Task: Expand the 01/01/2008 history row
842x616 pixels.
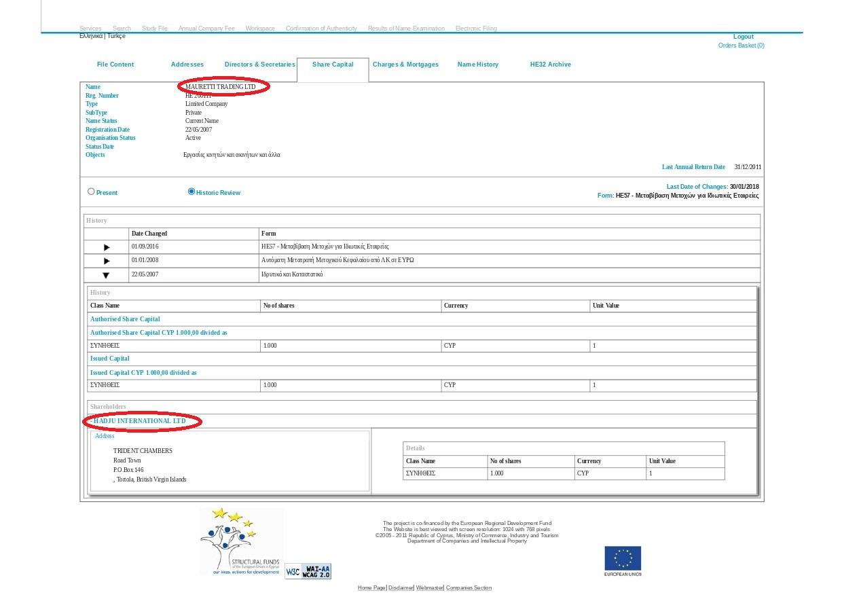Action: point(107,261)
